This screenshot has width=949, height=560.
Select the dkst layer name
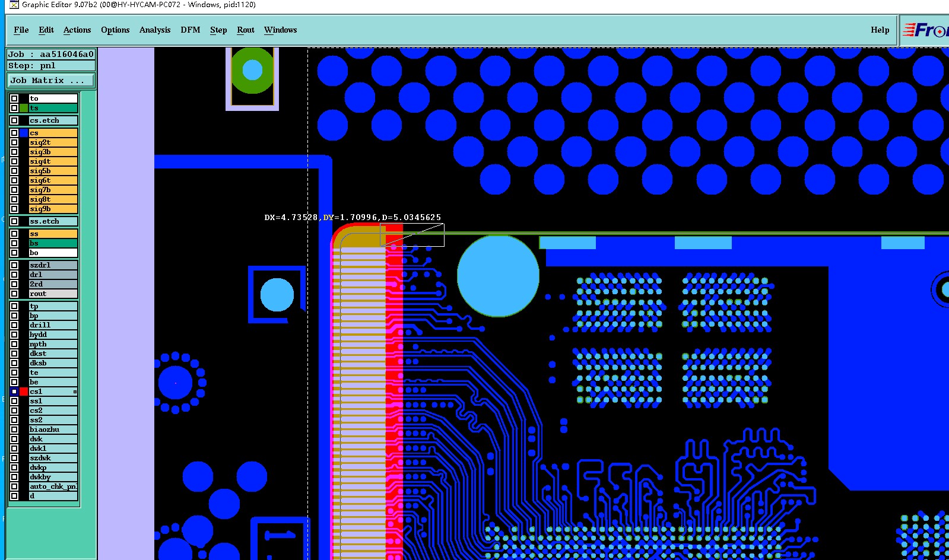point(53,354)
